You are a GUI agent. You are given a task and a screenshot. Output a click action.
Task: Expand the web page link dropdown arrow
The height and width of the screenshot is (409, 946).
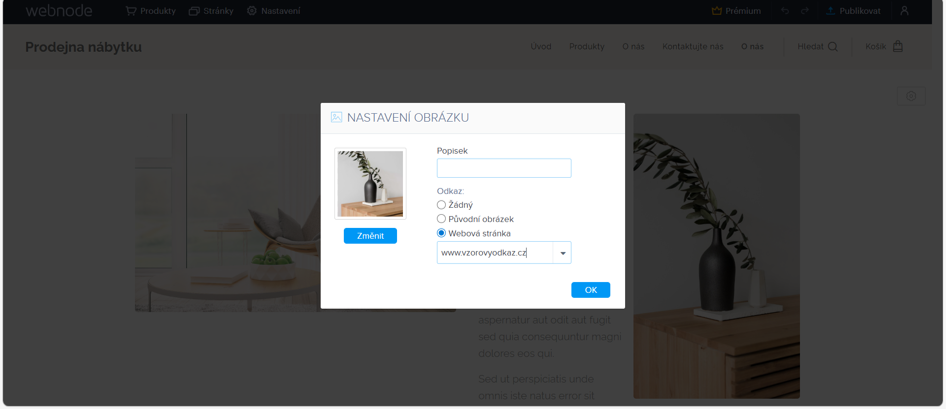coord(562,253)
